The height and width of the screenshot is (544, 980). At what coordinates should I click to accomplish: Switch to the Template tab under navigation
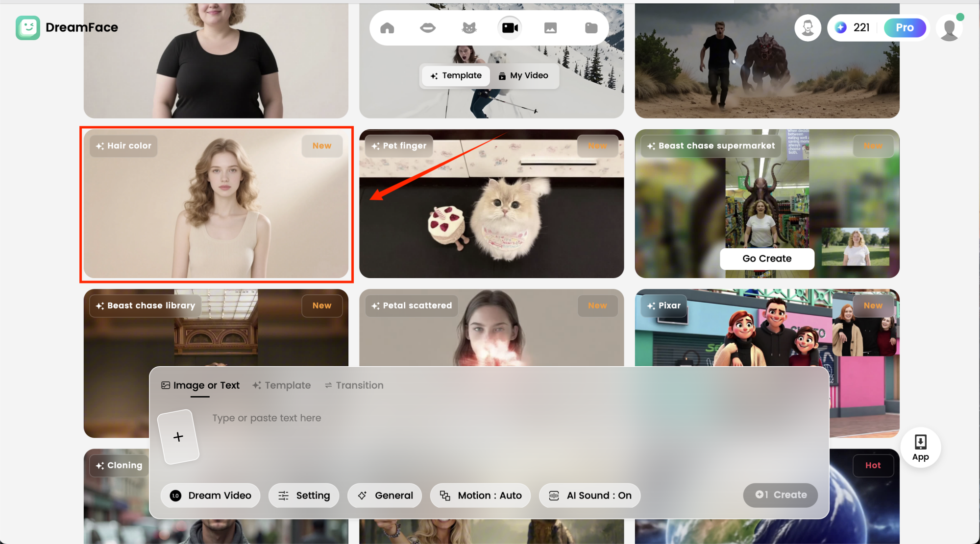(456, 75)
